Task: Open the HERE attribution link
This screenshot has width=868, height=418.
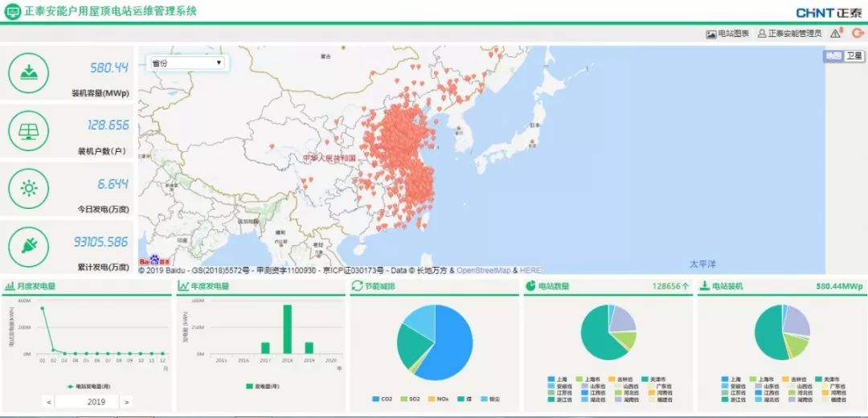Action: [x=530, y=271]
